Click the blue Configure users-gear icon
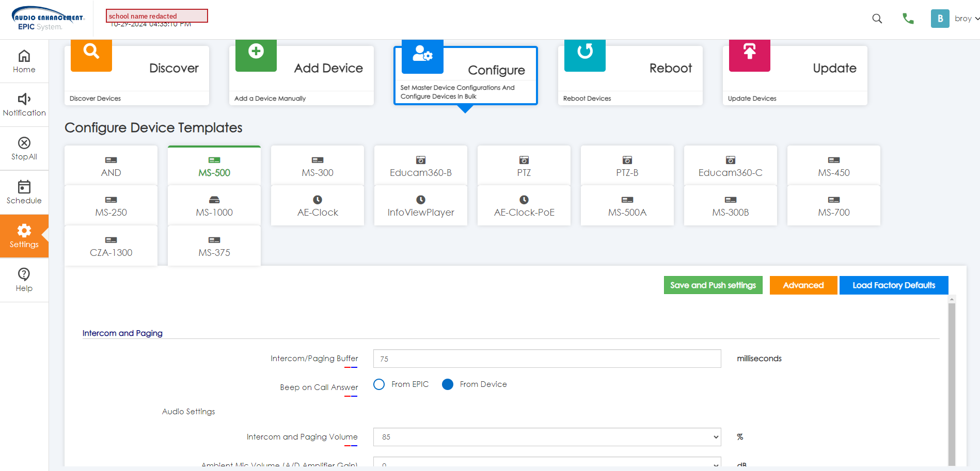The height and width of the screenshot is (471, 980). coord(422,55)
